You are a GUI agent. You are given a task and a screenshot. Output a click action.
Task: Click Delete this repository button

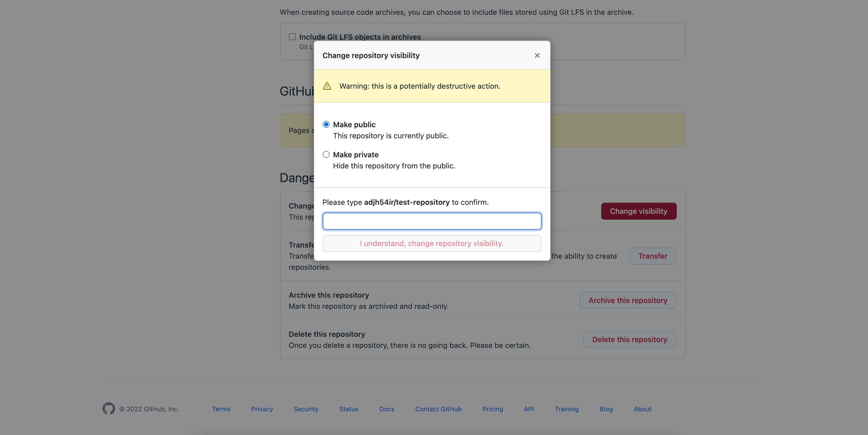click(629, 339)
